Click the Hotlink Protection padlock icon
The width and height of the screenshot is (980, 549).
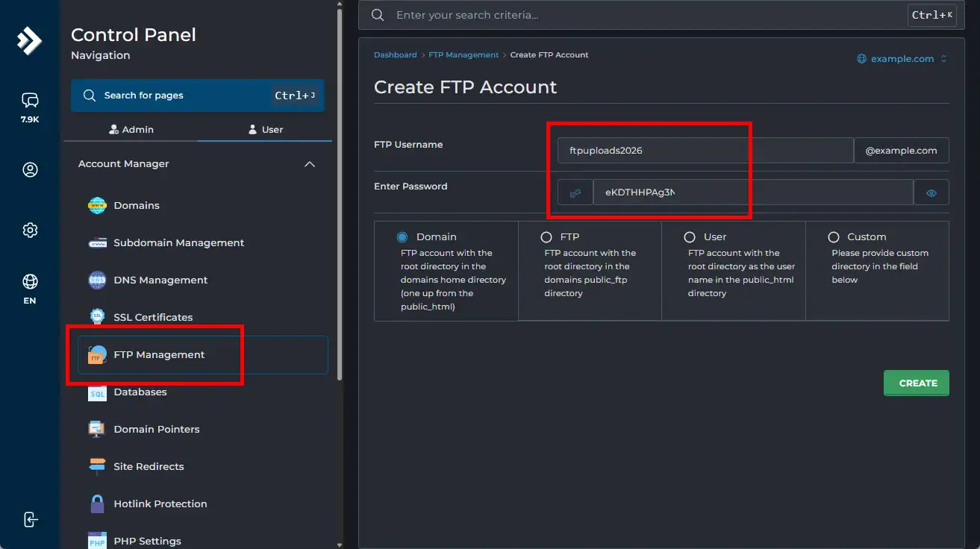point(97,503)
